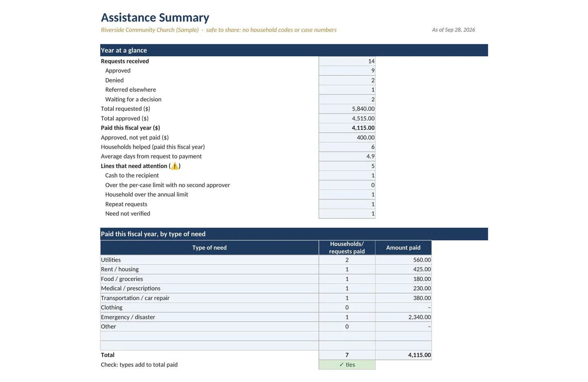Click the Medical / prescriptions amount 230.00
Screen dimensions: 588x382
pyautogui.click(x=403, y=288)
